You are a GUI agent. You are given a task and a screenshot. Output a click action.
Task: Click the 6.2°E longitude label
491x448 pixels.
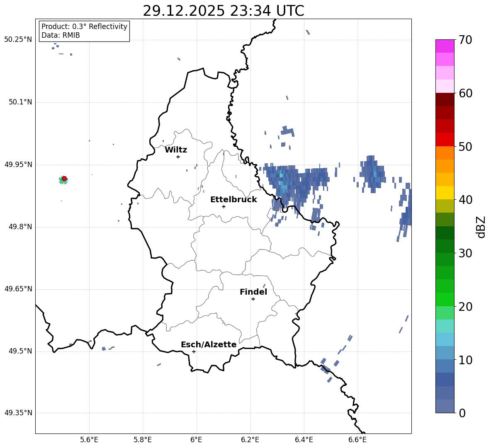[250, 440]
